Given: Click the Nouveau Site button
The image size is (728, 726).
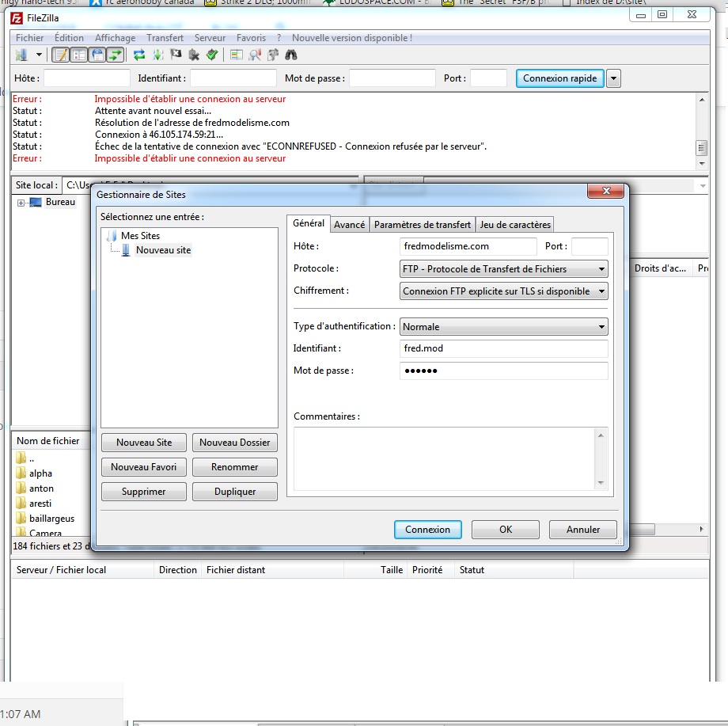Looking at the screenshot, I should 144,443.
